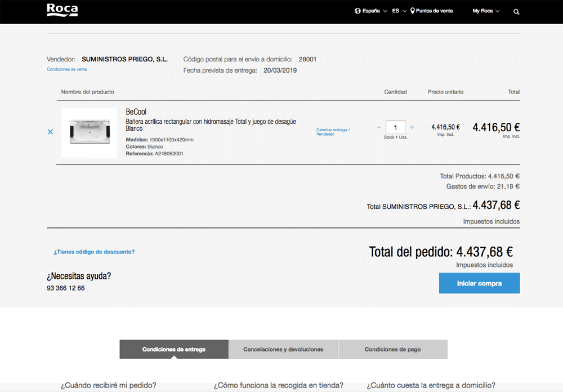Switch to Cancelaciones y devoluciones tab

point(283,349)
